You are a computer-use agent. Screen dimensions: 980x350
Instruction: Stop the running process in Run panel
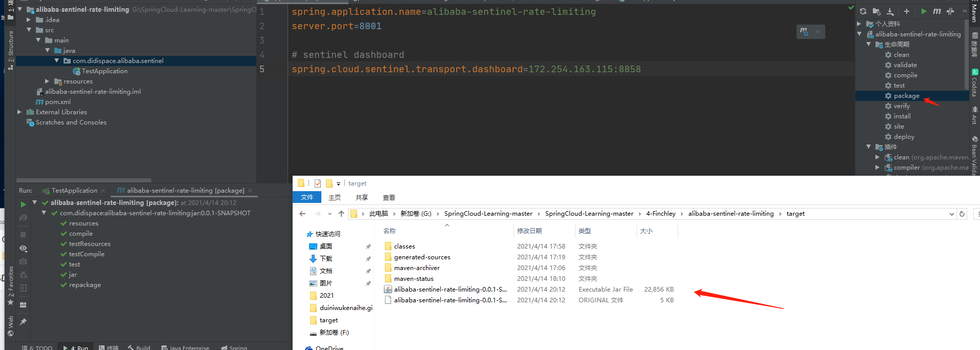click(x=23, y=234)
